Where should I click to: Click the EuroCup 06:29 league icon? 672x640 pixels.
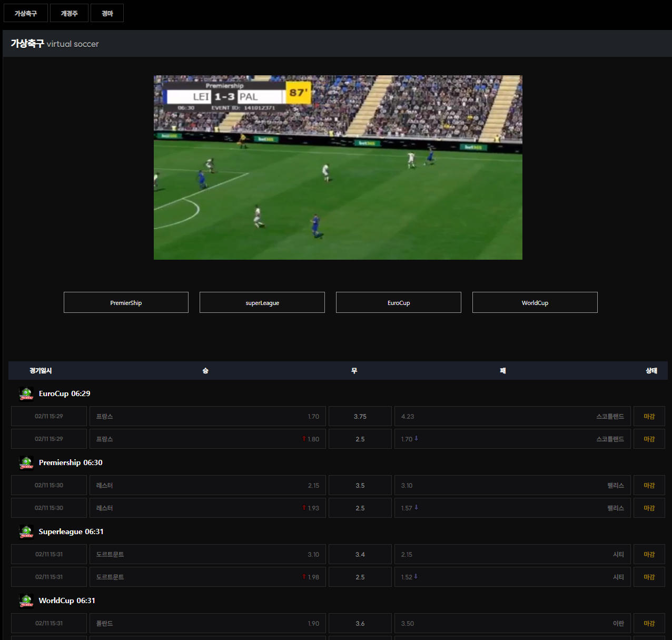click(x=26, y=393)
